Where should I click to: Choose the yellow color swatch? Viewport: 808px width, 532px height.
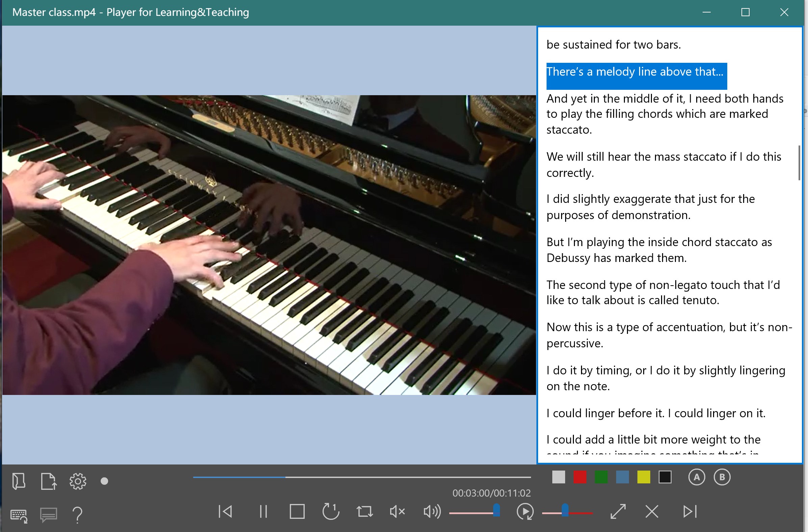point(644,477)
